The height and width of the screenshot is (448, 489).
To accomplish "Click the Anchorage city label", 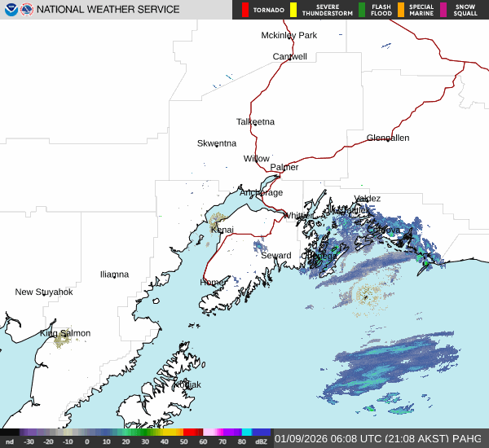I will pyautogui.click(x=261, y=193).
